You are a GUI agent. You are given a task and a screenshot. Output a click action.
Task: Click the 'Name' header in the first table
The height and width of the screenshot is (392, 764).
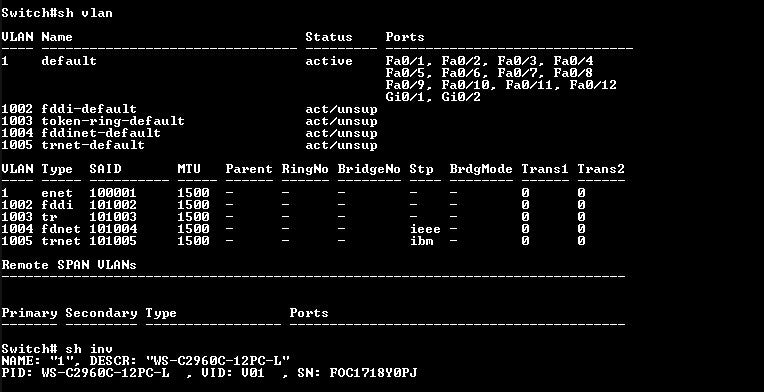[x=57, y=37]
